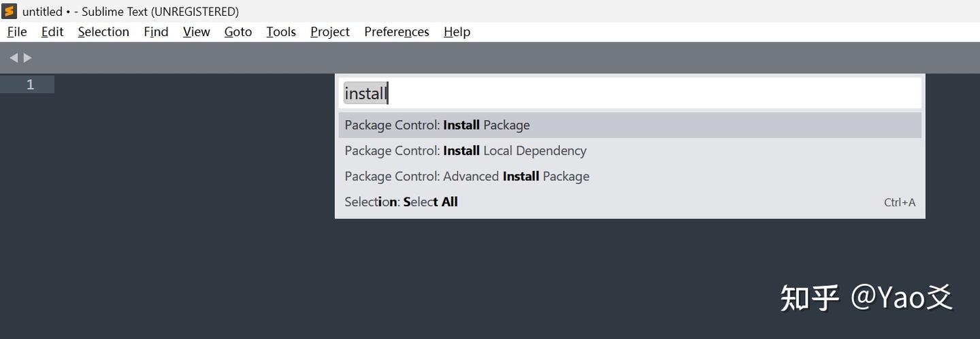Click line number 1 in the gutter
This screenshot has height=339, width=980.
pyautogui.click(x=30, y=84)
